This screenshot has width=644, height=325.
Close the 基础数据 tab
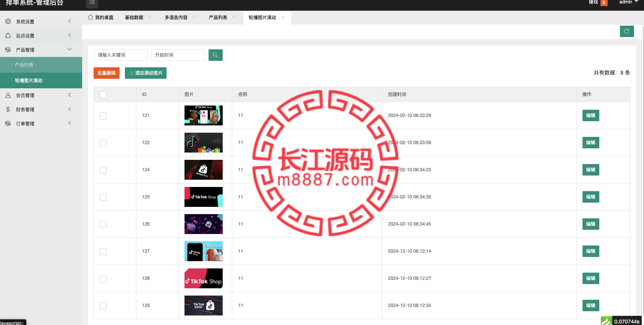(x=150, y=17)
